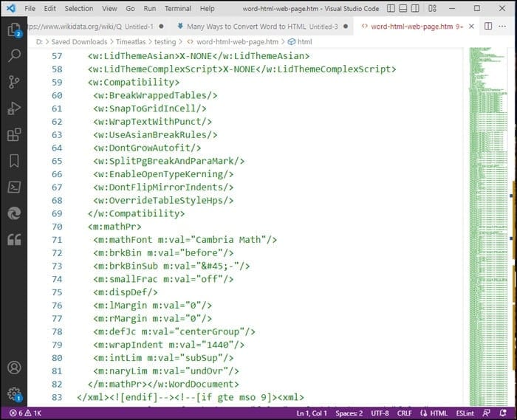The image size is (517, 420).
Task: Click line number 70 in gutter
Action: point(57,227)
